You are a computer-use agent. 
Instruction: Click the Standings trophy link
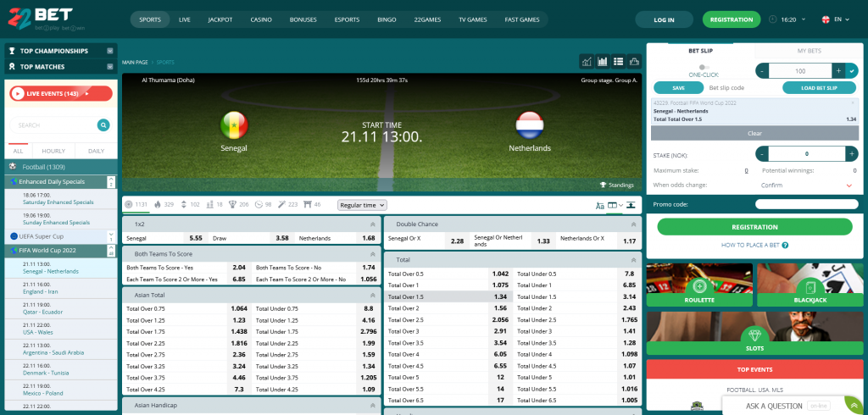point(617,185)
